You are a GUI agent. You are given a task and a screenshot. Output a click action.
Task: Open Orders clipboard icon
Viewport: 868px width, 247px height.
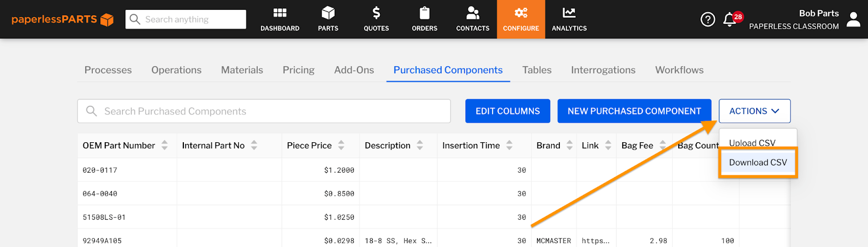(x=424, y=13)
